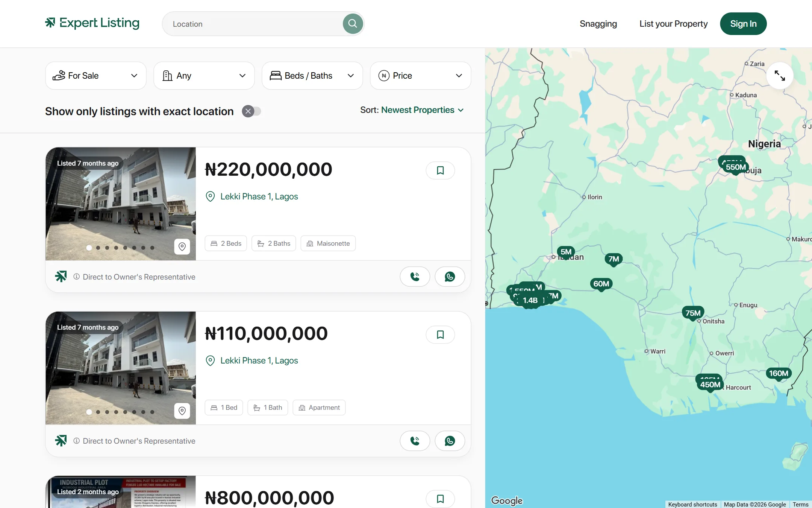Go to third photo dot on ₦110,000,000 listing
Screen dimensions: 812x508
click(x=107, y=412)
